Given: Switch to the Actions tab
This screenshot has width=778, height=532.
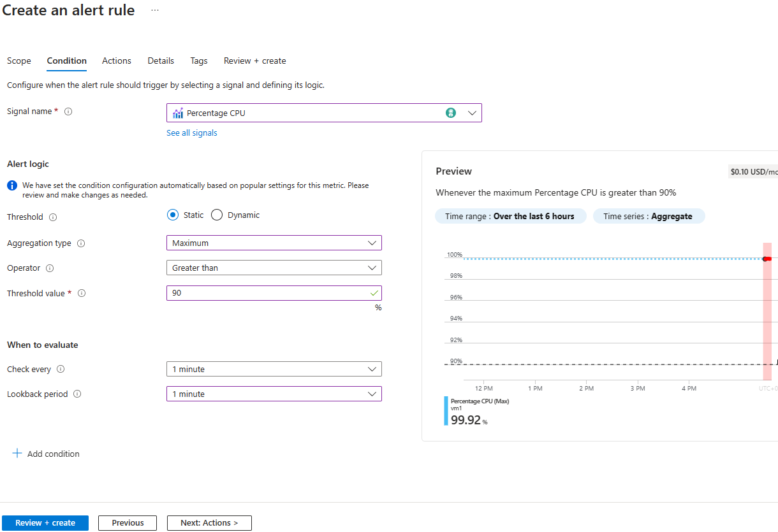Looking at the screenshot, I should [x=117, y=61].
